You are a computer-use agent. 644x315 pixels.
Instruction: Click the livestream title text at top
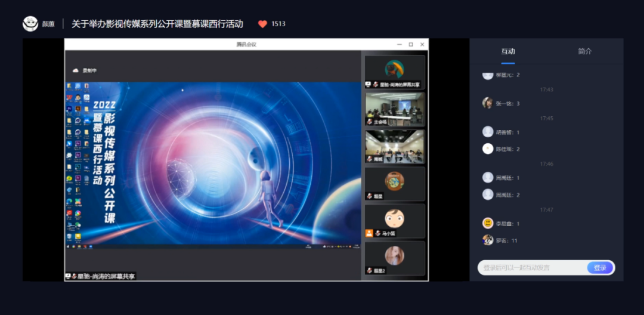157,24
